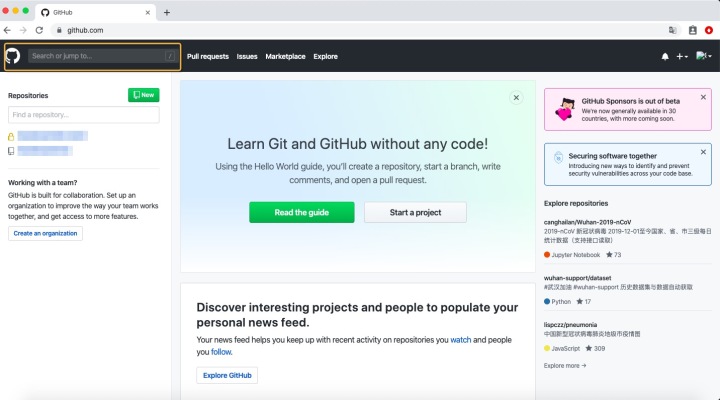Screen dimensions: 720x400
Task: Click the GitHub Sponsors is out of beta heading
Action: [630, 101]
